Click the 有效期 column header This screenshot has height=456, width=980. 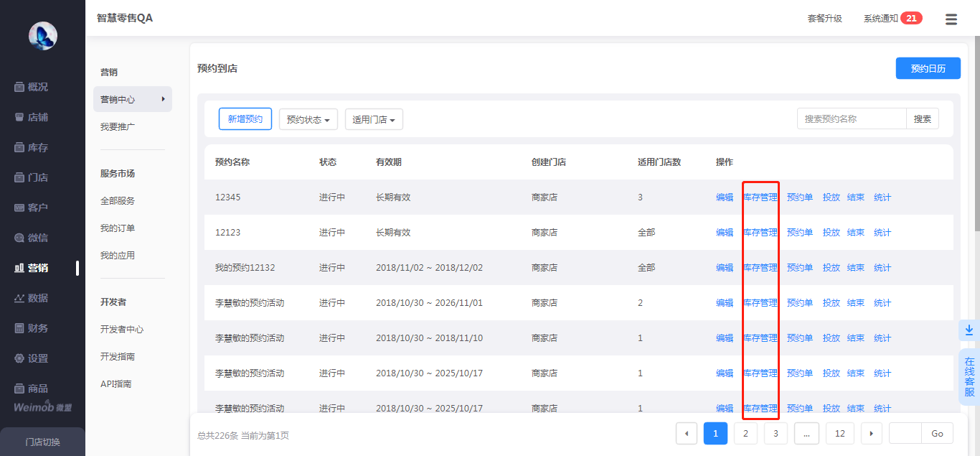pos(389,162)
